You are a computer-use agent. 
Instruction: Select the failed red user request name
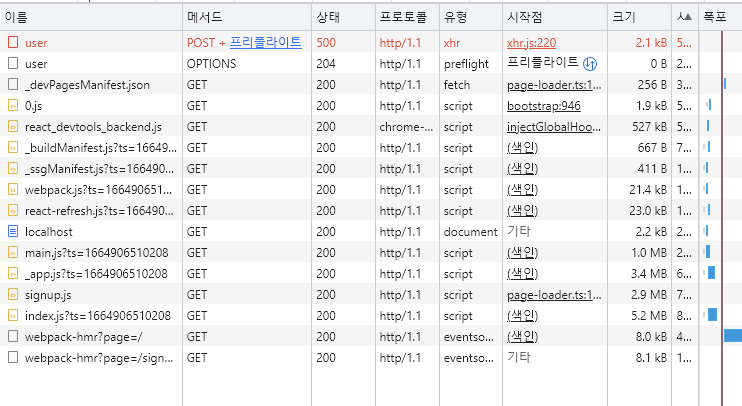(x=36, y=43)
